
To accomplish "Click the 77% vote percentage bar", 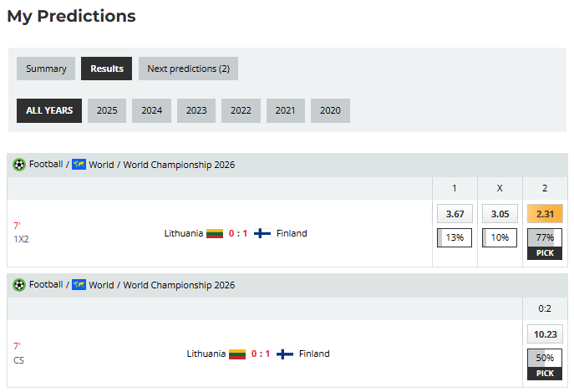I will tap(545, 237).
